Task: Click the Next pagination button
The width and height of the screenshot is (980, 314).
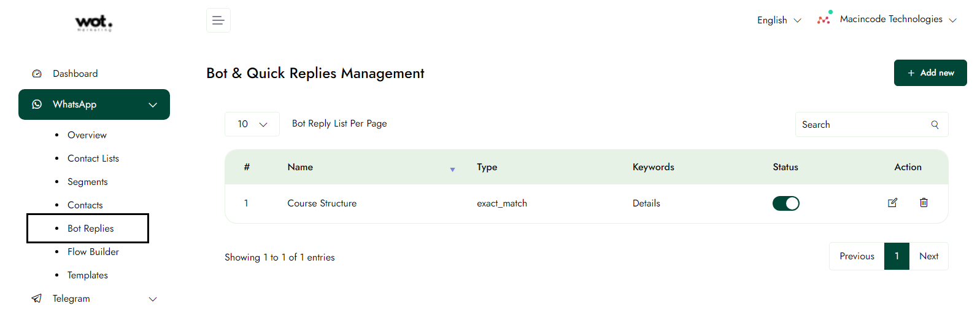Action: [928, 256]
